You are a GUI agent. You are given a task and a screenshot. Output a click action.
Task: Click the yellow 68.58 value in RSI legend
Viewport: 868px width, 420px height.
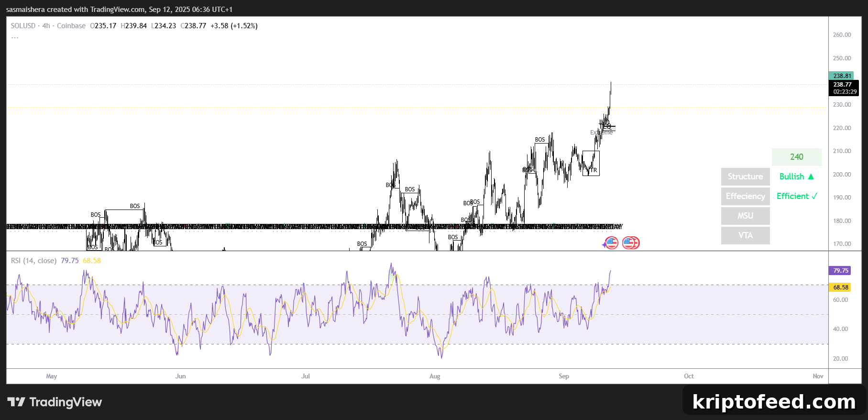point(92,261)
